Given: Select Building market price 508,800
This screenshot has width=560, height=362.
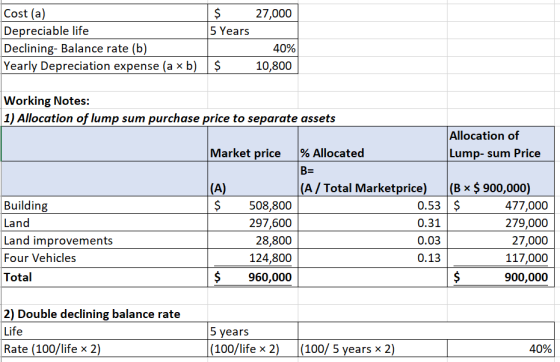Looking at the screenshot, I should [253, 205].
